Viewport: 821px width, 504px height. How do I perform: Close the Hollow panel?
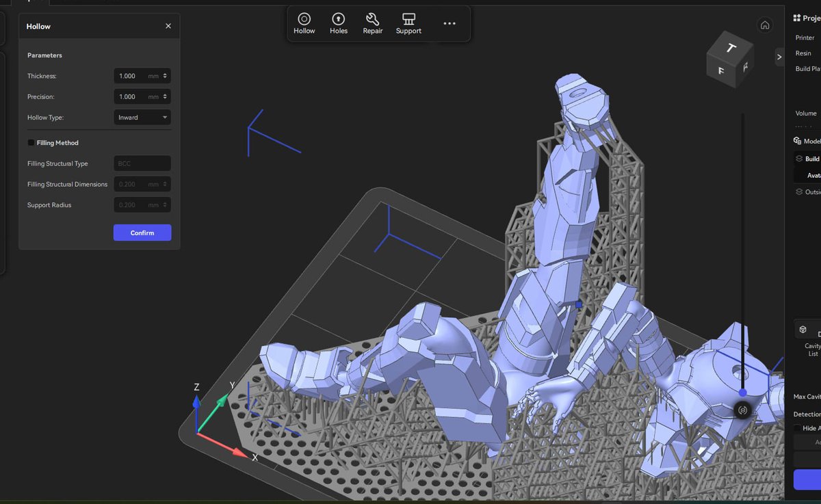168,26
